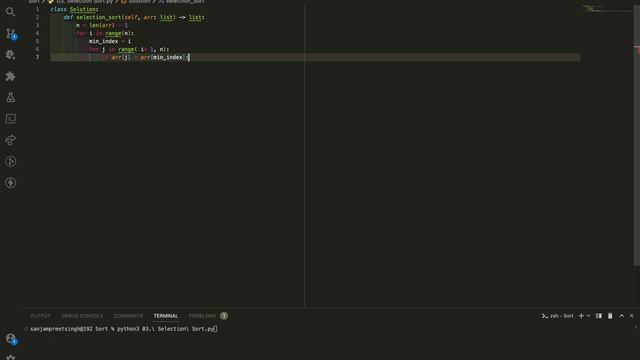Click line number 7 in gutter

pyautogui.click(x=37, y=57)
